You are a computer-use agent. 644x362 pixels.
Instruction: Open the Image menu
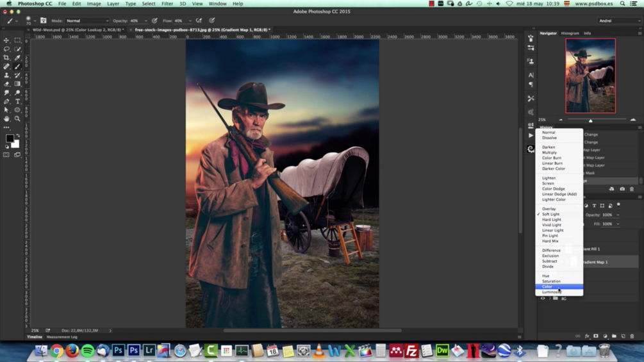point(94,4)
